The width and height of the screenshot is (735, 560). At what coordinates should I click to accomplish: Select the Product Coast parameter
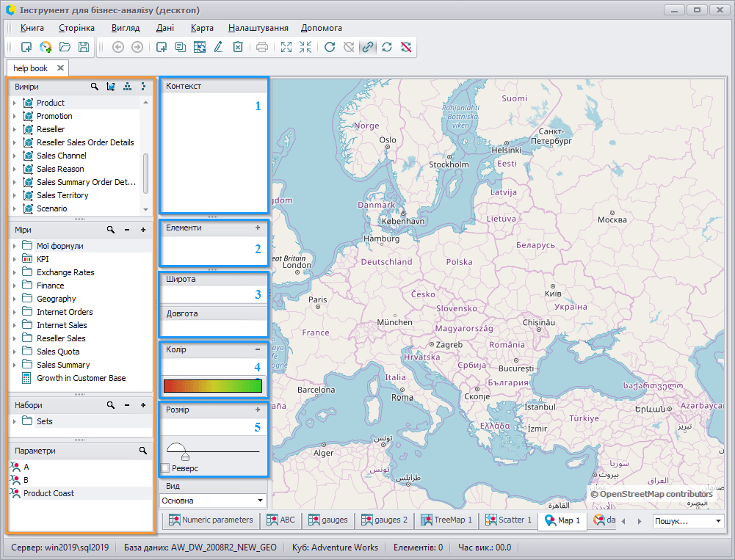tap(48, 493)
